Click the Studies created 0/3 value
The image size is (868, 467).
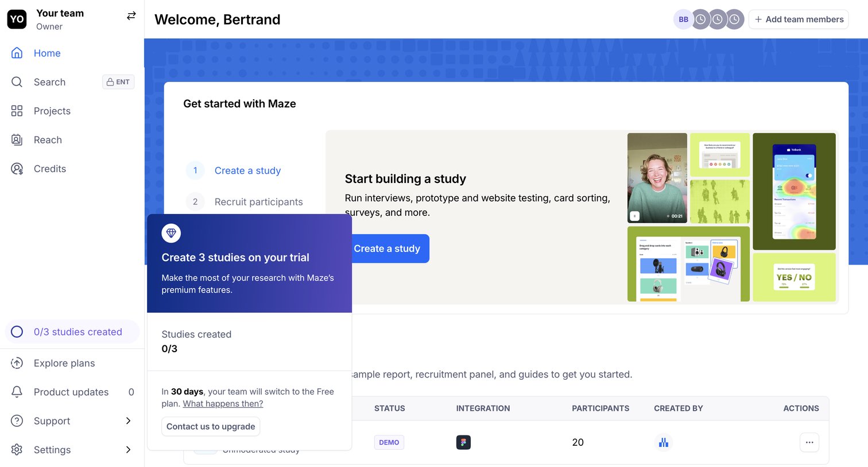[169, 349]
